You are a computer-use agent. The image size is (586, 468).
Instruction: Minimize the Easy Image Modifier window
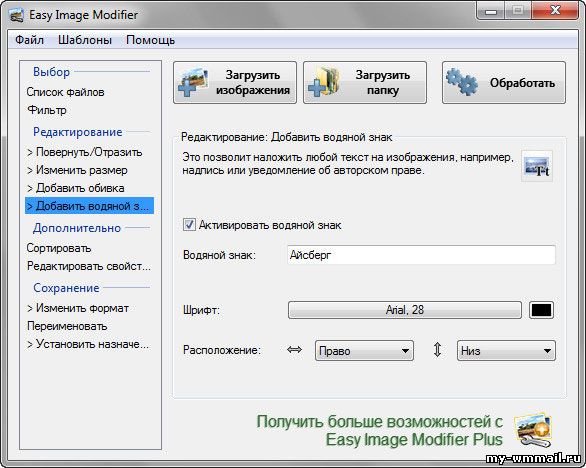click(x=491, y=11)
